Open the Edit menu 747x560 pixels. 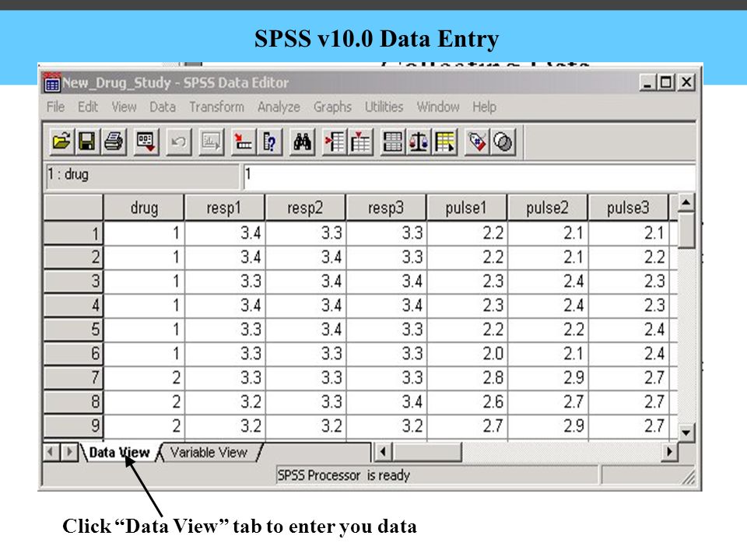tap(88, 107)
